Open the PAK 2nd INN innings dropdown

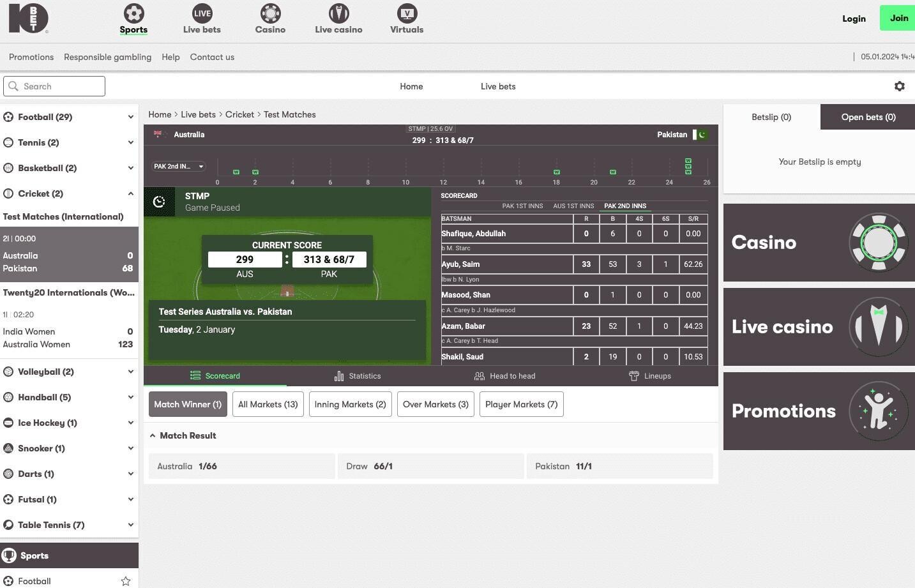tap(178, 166)
